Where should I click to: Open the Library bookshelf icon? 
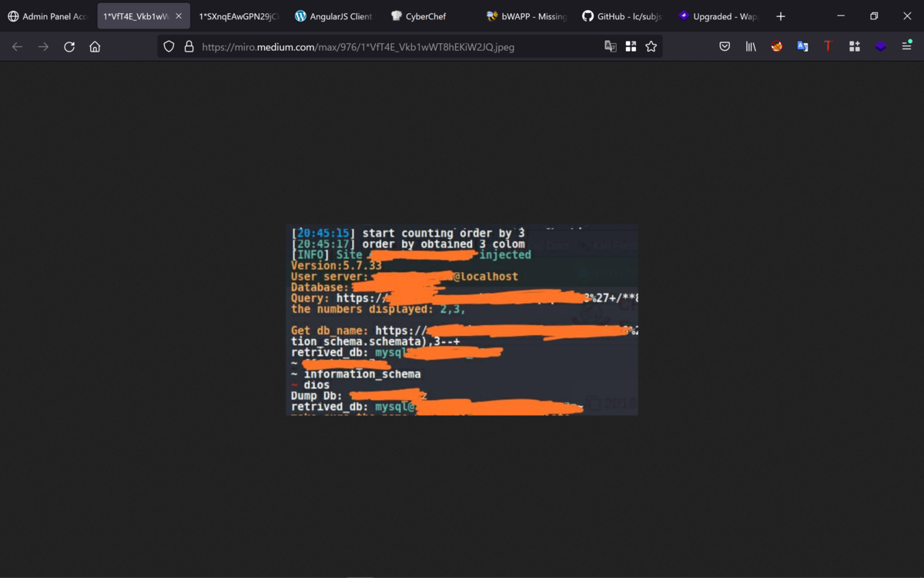(751, 47)
